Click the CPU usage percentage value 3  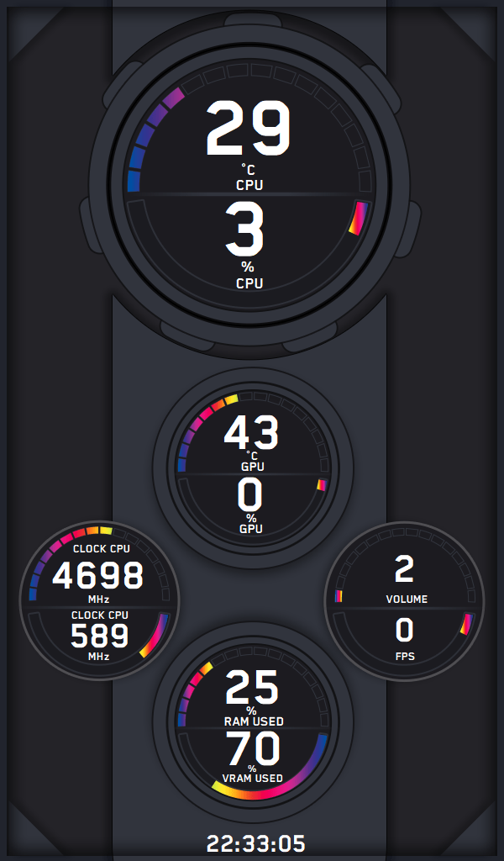pyautogui.click(x=244, y=229)
